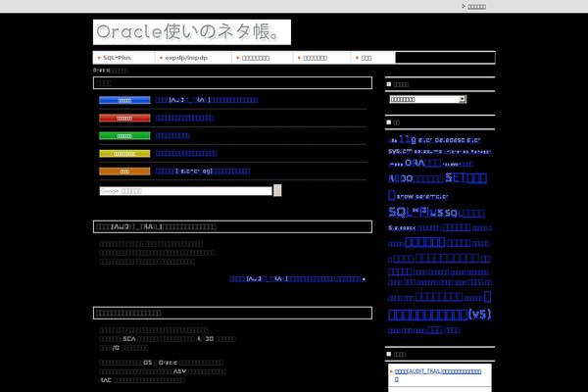
Task: Open the article link beside the yellow label
Action: [x=186, y=153]
